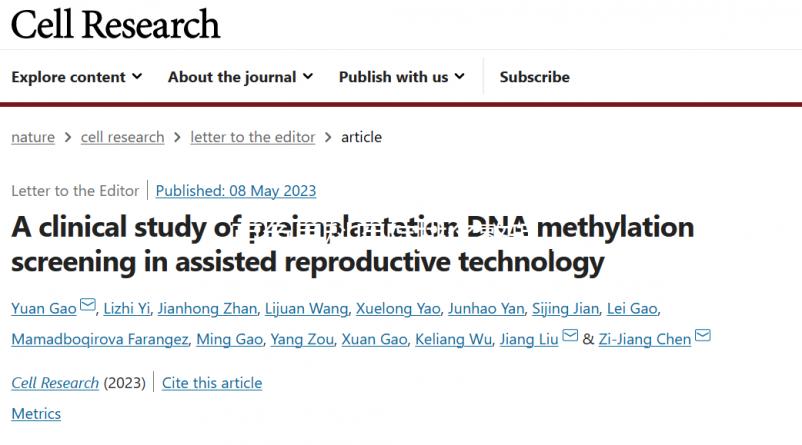Navigate to cell research breadcrumb

click(x=122, y=137)
